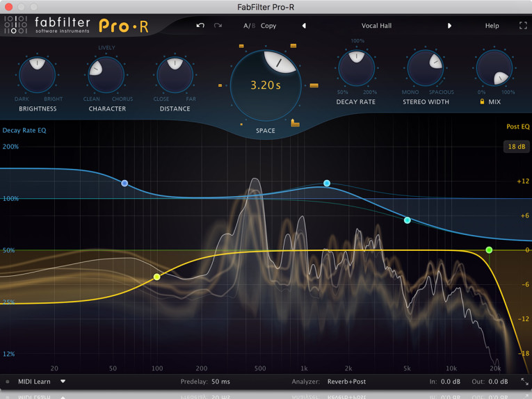Toggle the Mix lock icon
This screenshot has height=399, width=532.
(x=482, y=101)
